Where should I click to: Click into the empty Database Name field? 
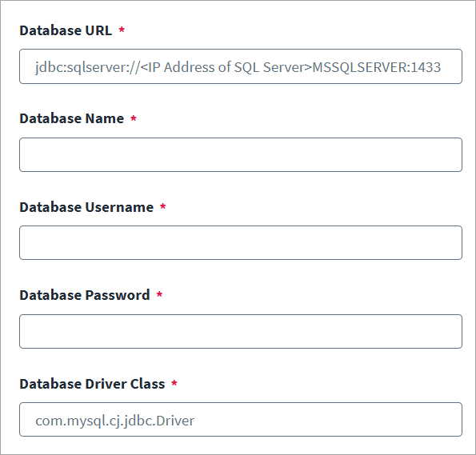(241, 155)
